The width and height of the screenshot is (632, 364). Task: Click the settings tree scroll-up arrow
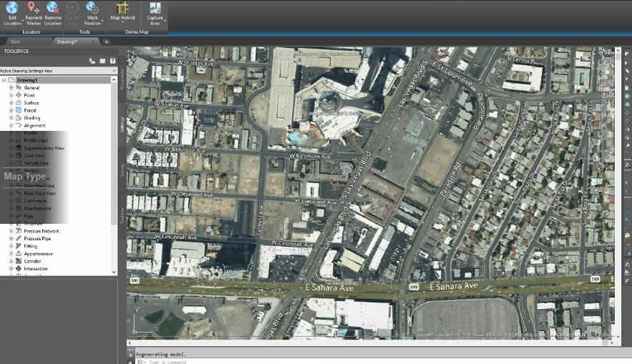click(x=114, y=79)
